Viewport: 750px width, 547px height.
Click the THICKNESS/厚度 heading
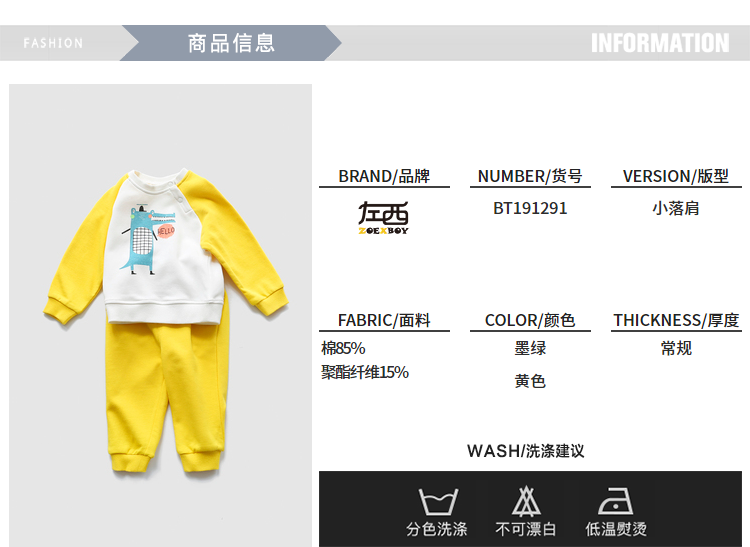click(676, 320)
